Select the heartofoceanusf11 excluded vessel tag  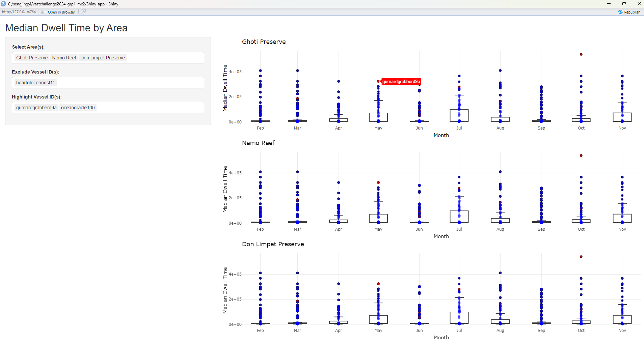pyautogui.click(x=35, y=83)
